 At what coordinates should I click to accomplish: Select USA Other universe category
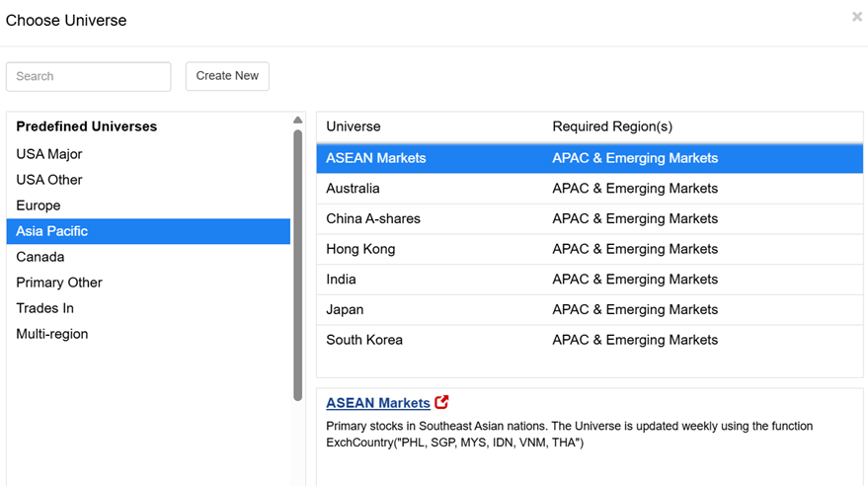click(148, 180)
